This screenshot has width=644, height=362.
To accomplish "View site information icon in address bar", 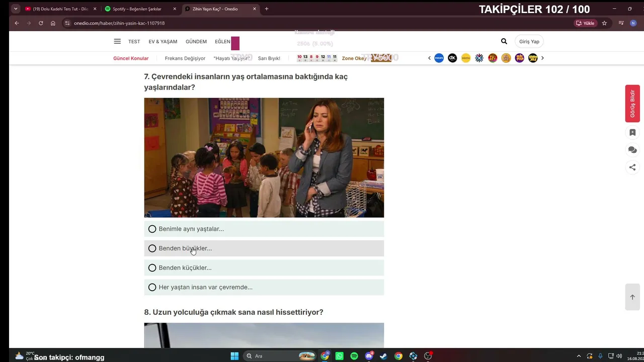I will 67,23.
